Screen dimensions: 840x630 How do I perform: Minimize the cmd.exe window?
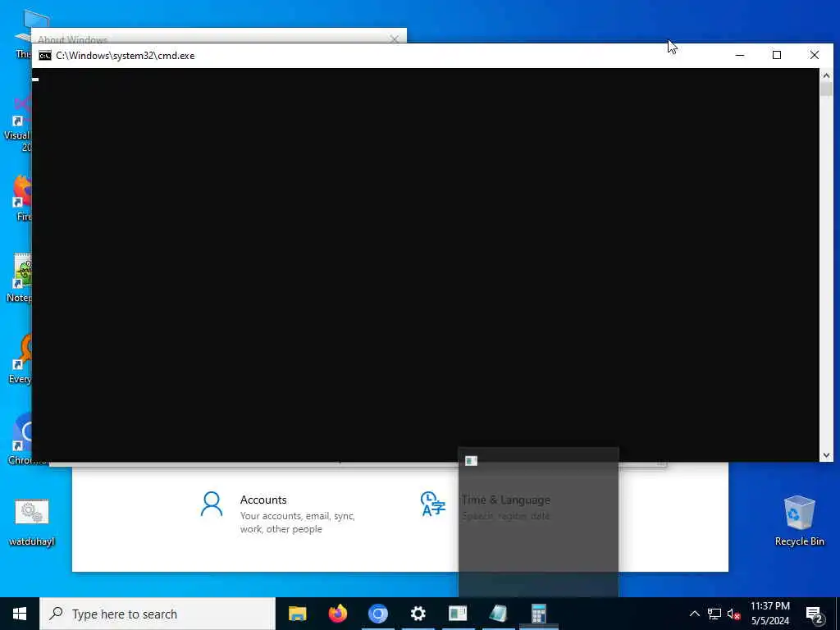[x=740, y=55]
